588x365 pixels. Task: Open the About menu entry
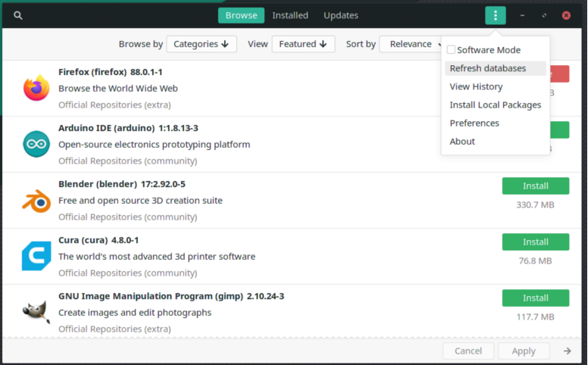point(495,142)
